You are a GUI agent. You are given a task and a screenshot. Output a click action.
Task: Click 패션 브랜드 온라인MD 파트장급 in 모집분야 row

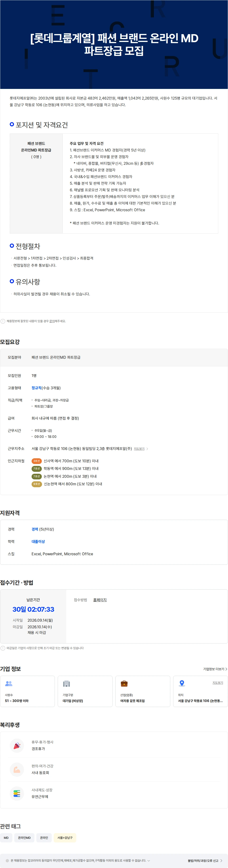(x=56, y=357)
